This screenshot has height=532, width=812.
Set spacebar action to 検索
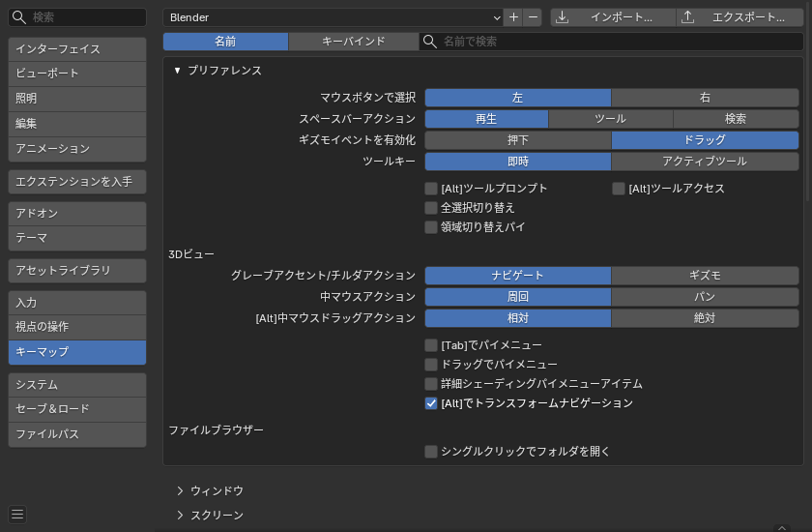(x=736, y=119)
